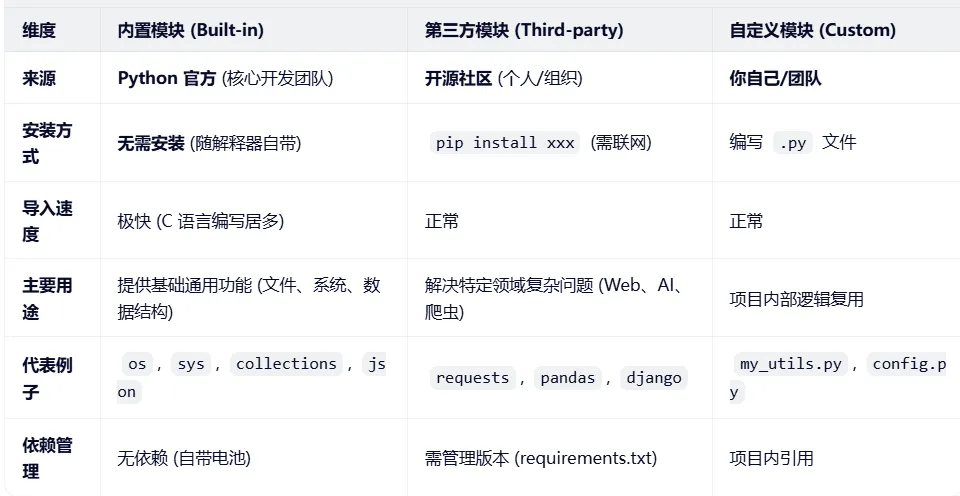960x496 pixels.
Task: Click the 维度 header cell
Action: [39, 30]
